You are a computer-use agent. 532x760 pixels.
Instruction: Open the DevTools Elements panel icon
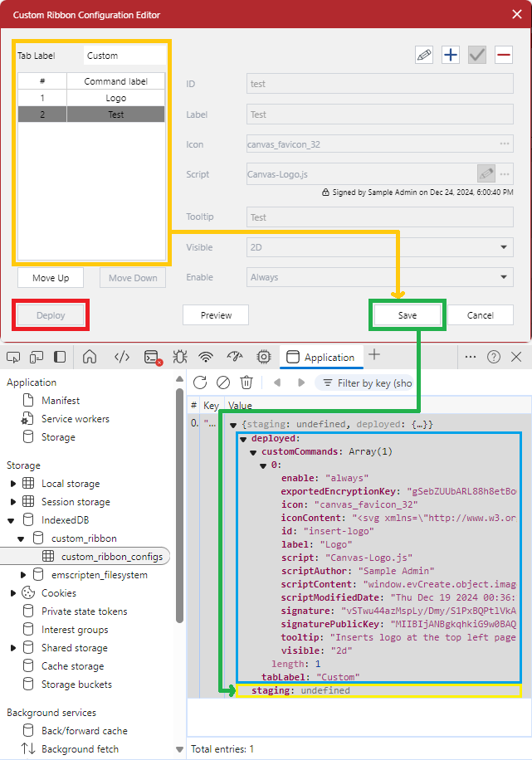click(122, 357)
